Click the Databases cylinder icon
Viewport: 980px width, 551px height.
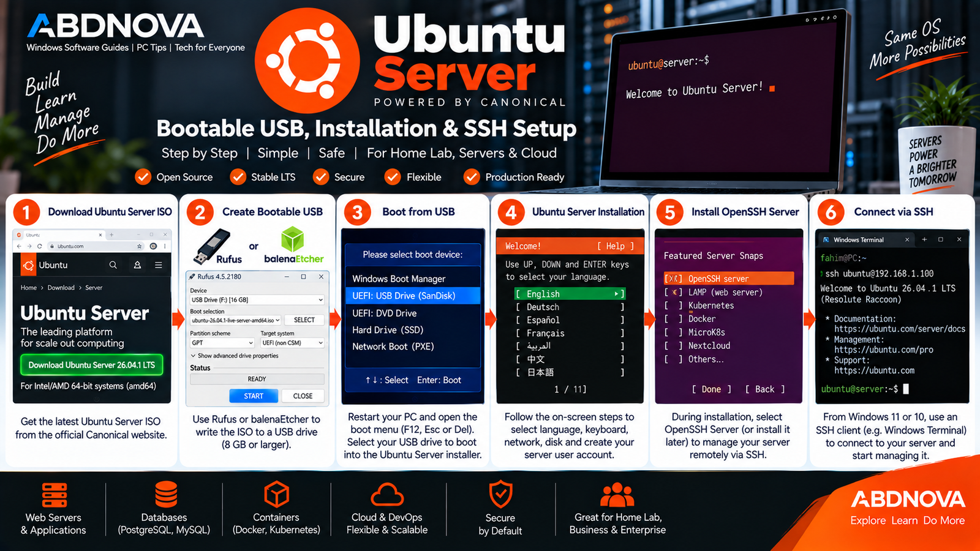166,494
